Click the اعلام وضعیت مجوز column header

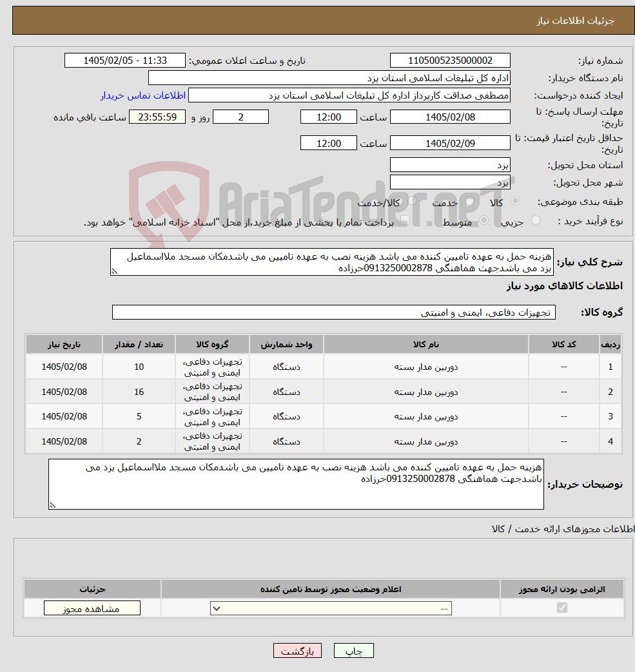click(331, 590)
